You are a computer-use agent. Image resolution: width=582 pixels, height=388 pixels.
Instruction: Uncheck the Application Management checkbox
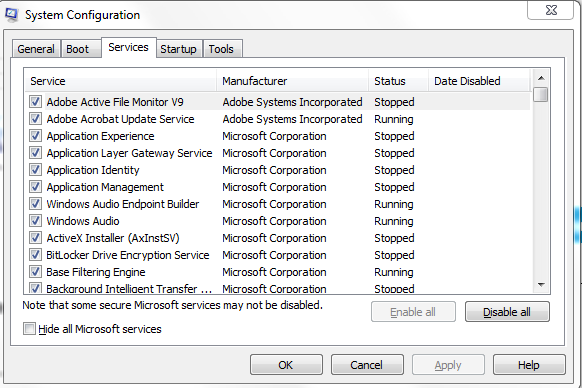pos(35,186)
